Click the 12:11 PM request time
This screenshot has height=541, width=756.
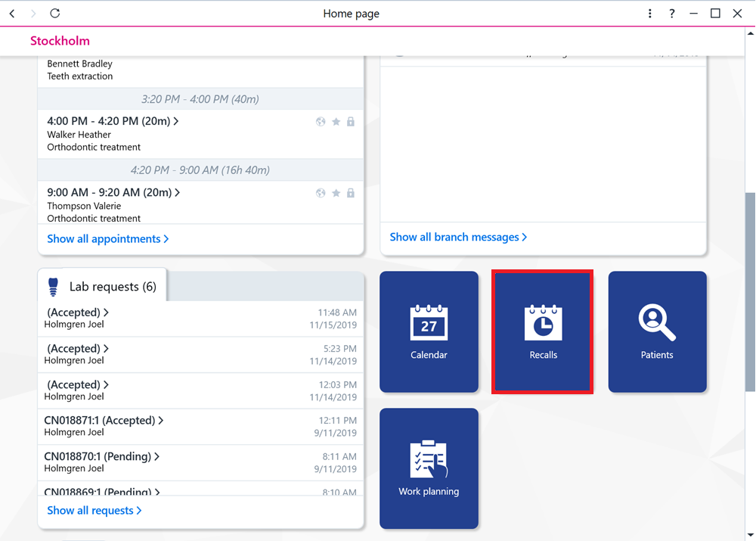click(x=337, y=421)
